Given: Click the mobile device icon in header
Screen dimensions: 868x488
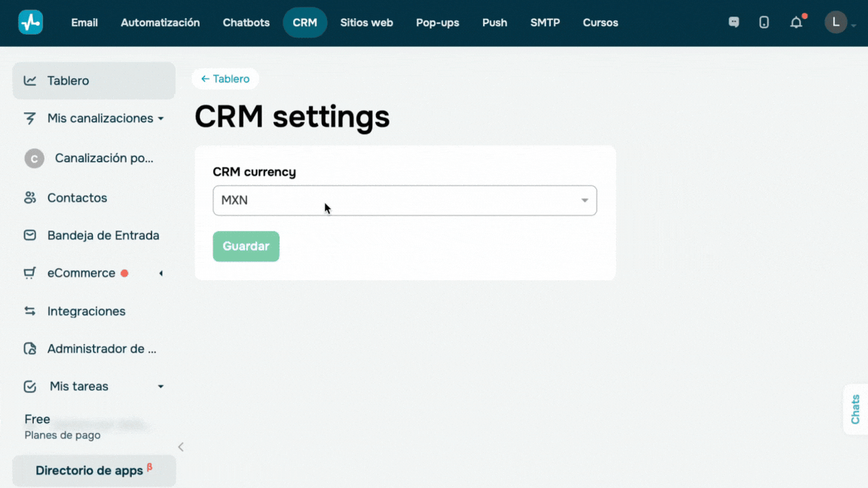Looking at the screenshot, I should point(764,23).
